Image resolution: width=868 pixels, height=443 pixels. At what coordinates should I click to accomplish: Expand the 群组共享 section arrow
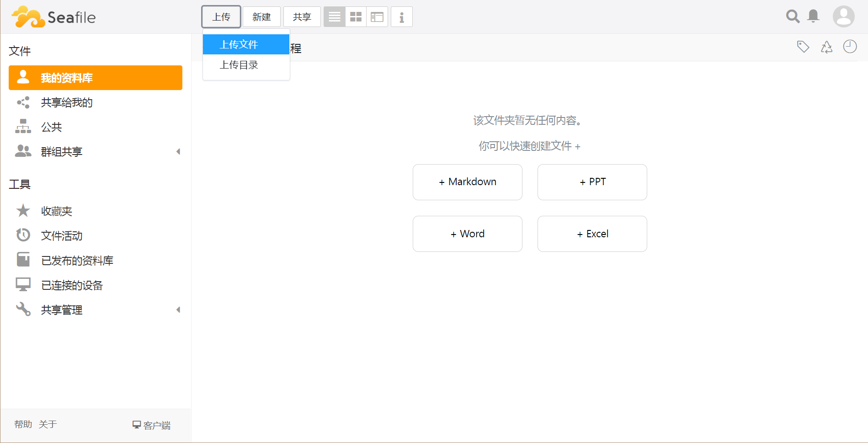178,152
